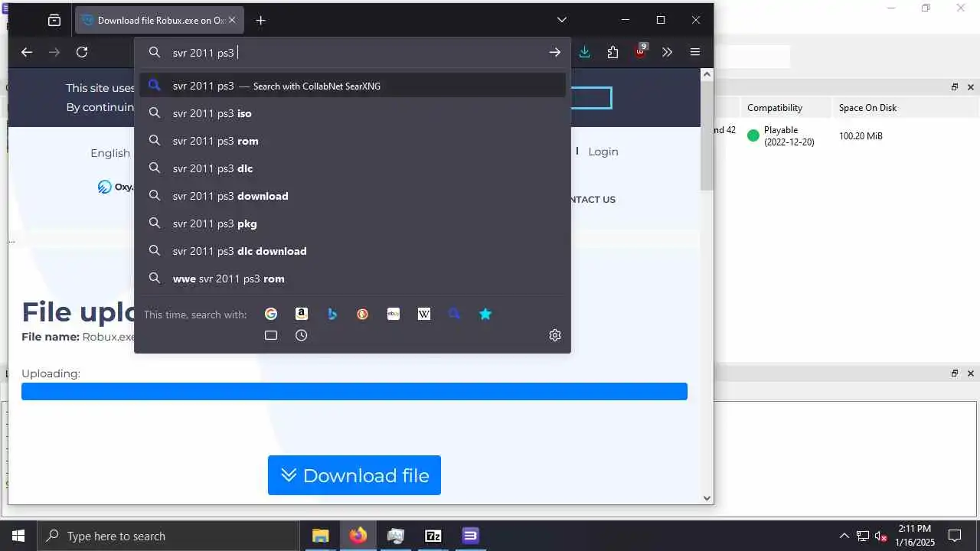This screenshot has width=980, height=551.
Task: Open the English language selector
Action: [110, 153]
